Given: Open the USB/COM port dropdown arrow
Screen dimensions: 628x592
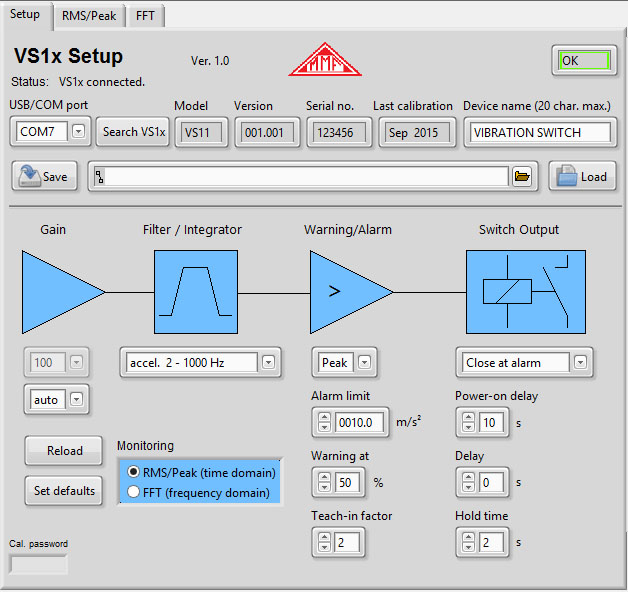Looking at the screenshot, I should tap(78, 131).
